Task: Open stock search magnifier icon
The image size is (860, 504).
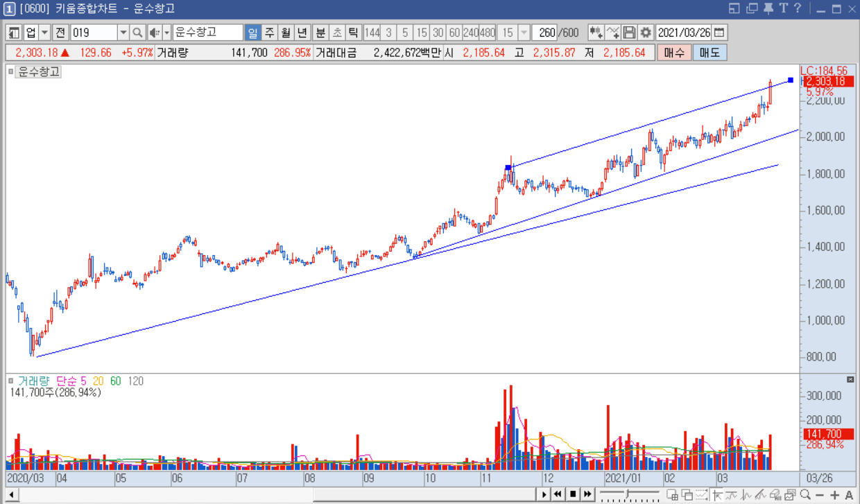Action: click(x=137, y=33)
